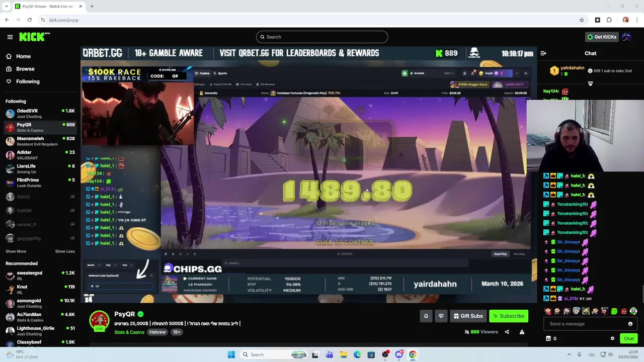The height and width of the screenshot is (362, 644).
Task: Click the green Subscribe button
Action: point(509,316)
